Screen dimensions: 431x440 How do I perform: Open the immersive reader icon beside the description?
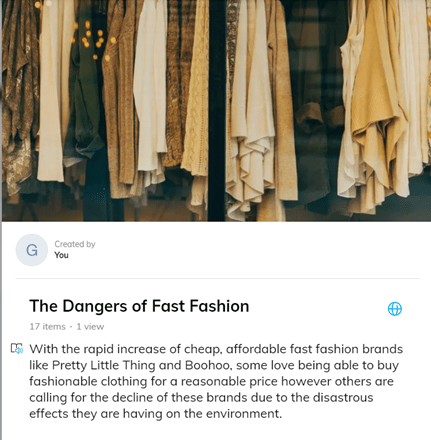pos(17,349)
